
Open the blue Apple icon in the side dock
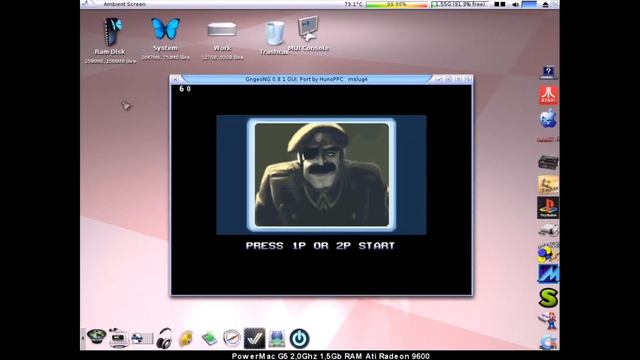coord(548,118)
